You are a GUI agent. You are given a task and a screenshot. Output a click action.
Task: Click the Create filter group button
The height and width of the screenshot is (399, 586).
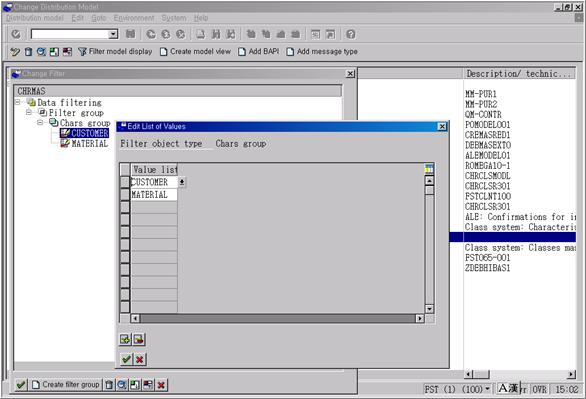pos(65,384)
